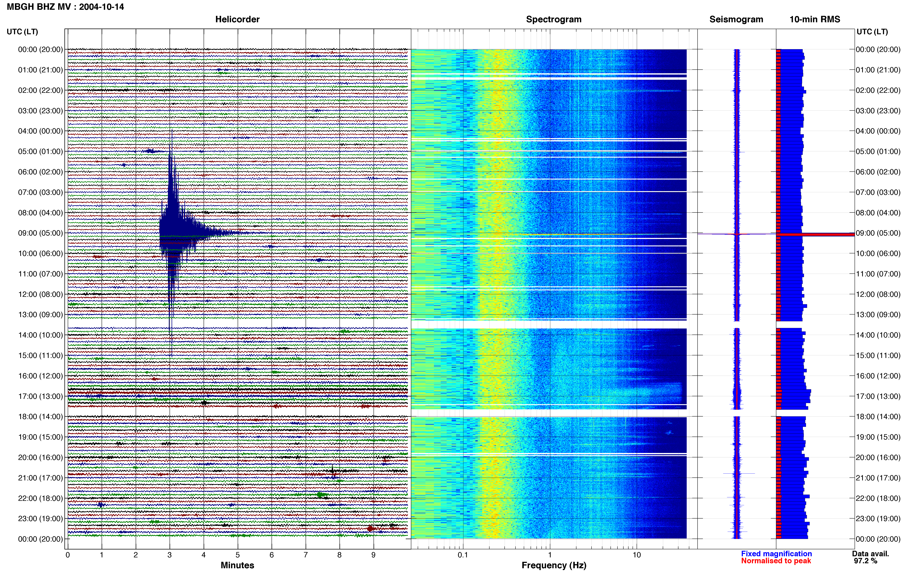Click the left 09:00 (05:00) time label
This screenshot has height=578, width=924.
41,233
